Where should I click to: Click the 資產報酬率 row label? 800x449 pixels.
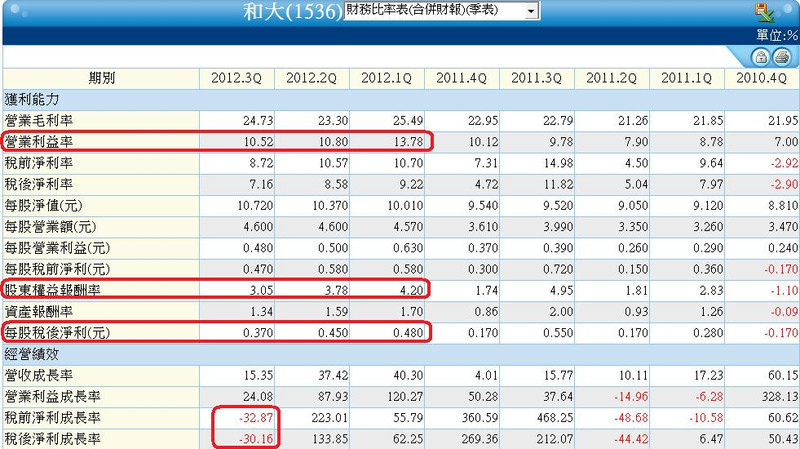[39, 311]
